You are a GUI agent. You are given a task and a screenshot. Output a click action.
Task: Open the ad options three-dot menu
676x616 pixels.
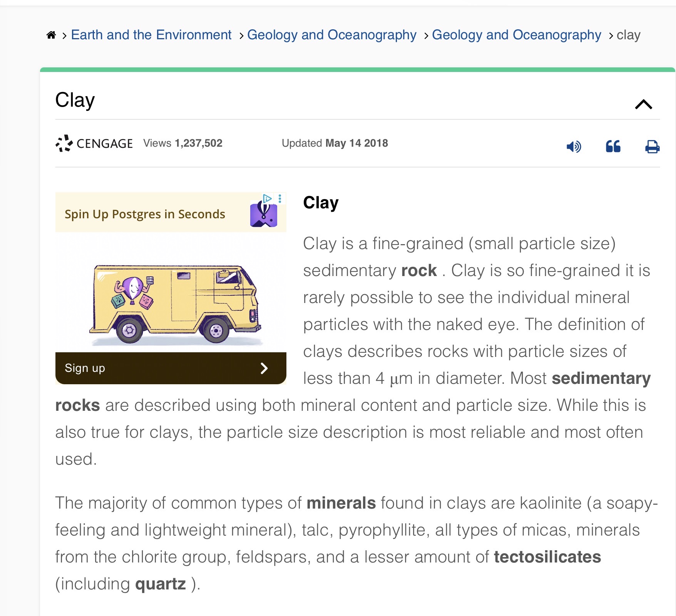pos(280,198)
